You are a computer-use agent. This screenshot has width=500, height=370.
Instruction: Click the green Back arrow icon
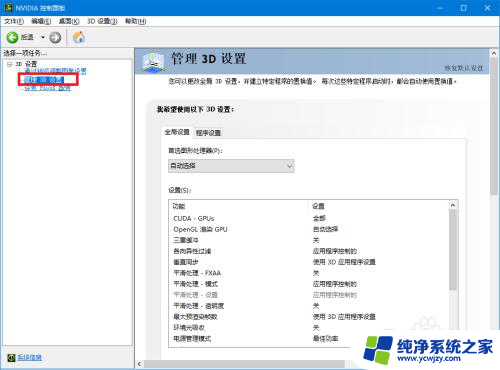tap(12, 37)
